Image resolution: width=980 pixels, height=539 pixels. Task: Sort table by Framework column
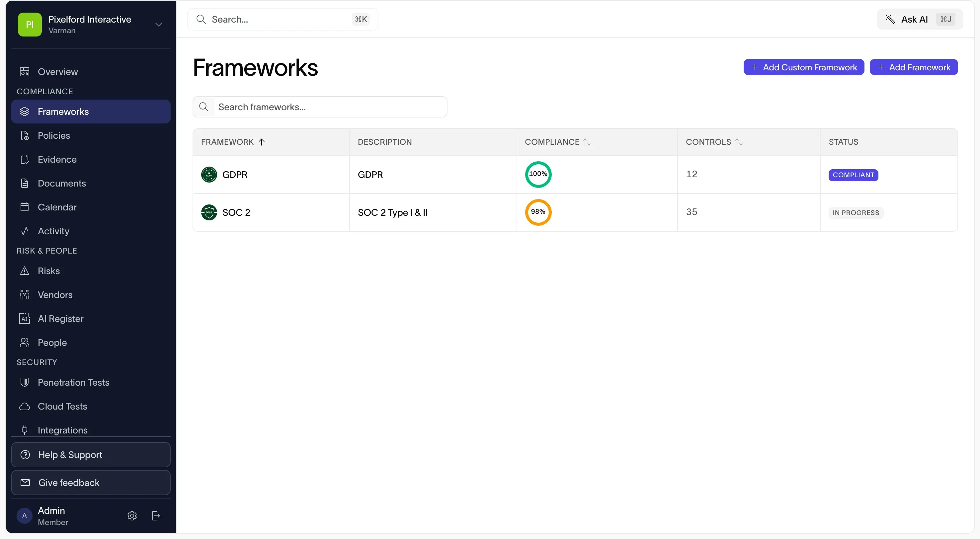pyautogui.click(x=233, y=142)
